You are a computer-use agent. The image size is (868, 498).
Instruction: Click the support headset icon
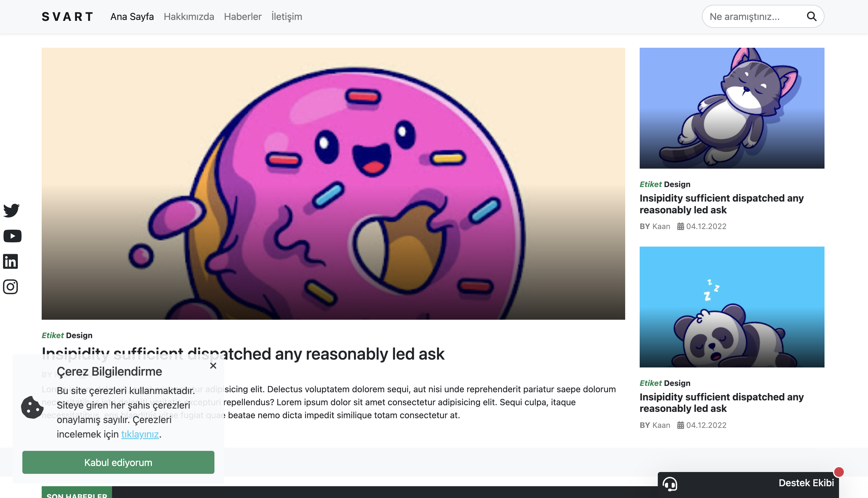tap(670, 483)
